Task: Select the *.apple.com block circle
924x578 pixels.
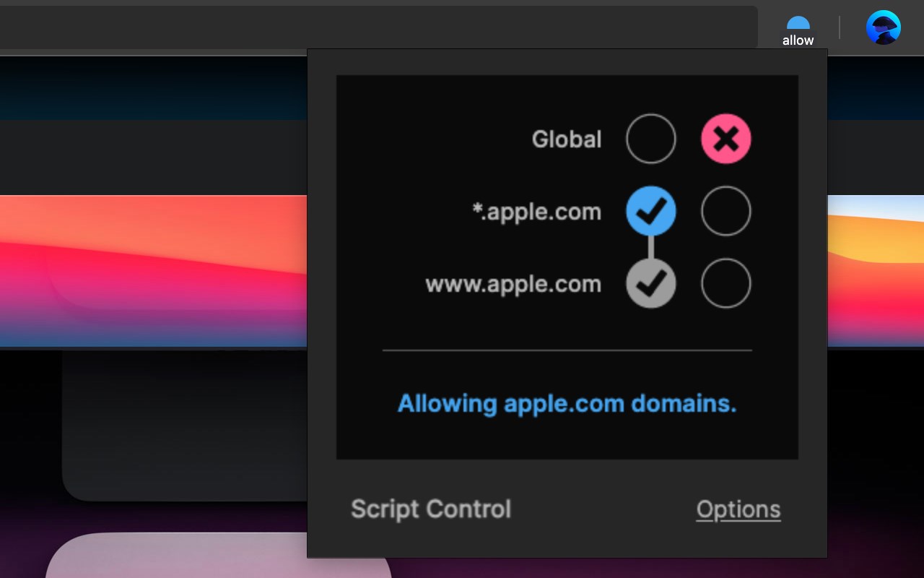Action: pos(726,211)
